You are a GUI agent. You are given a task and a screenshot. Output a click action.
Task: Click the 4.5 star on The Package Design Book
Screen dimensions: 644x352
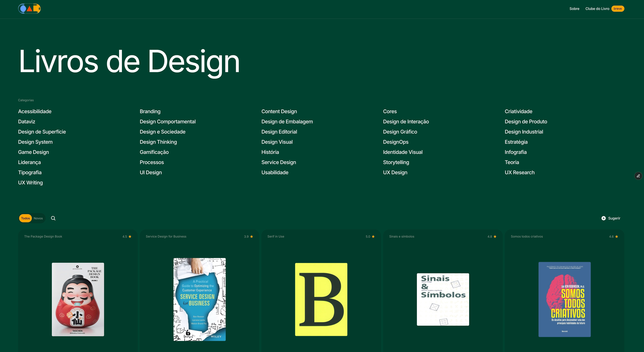[x=130, y=236]
